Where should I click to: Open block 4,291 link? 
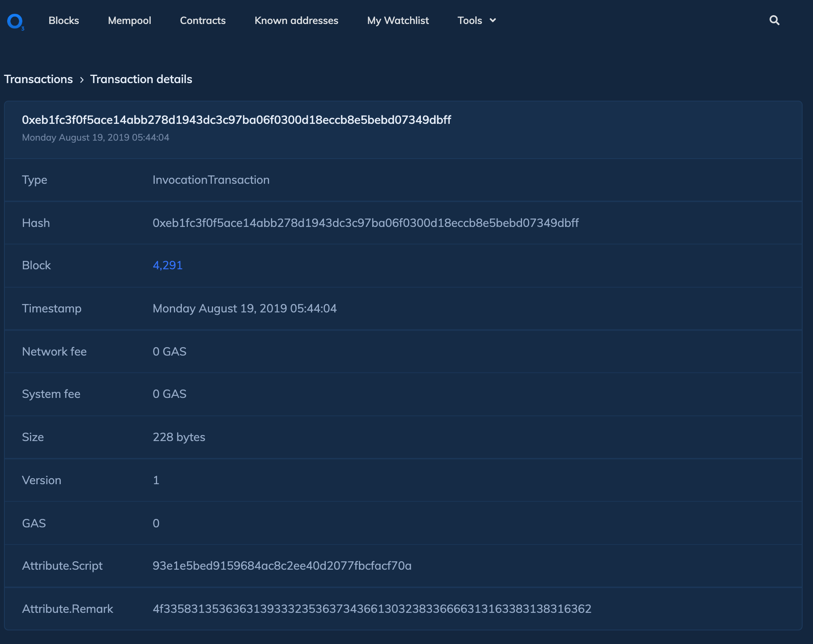coord(167,265)
